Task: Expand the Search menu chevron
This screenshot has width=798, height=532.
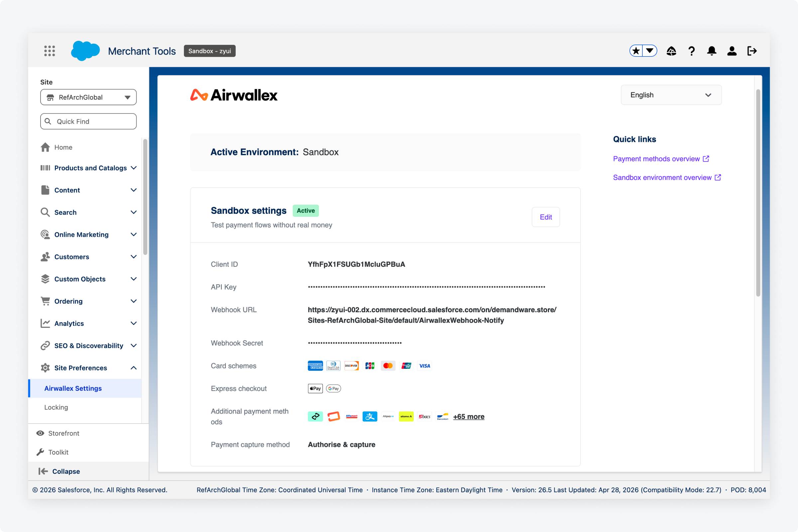Action: pos(134,212)
